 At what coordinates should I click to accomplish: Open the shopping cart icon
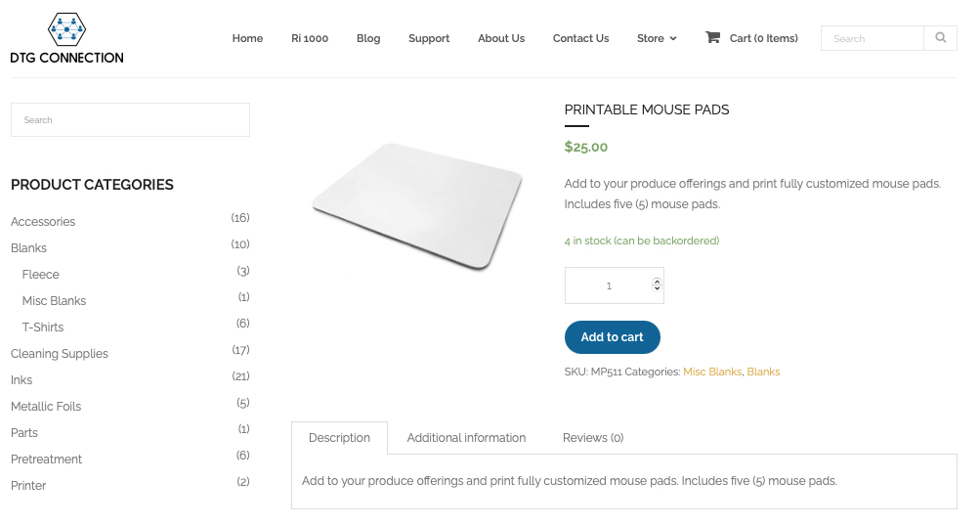tap(712, 37)
